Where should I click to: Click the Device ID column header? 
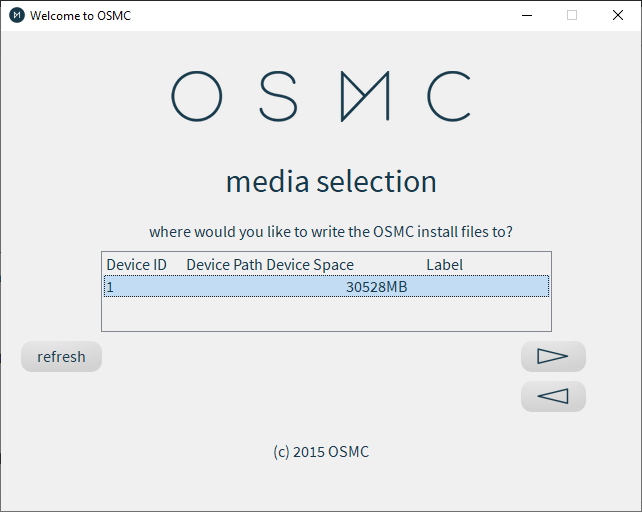click(136, 265)
